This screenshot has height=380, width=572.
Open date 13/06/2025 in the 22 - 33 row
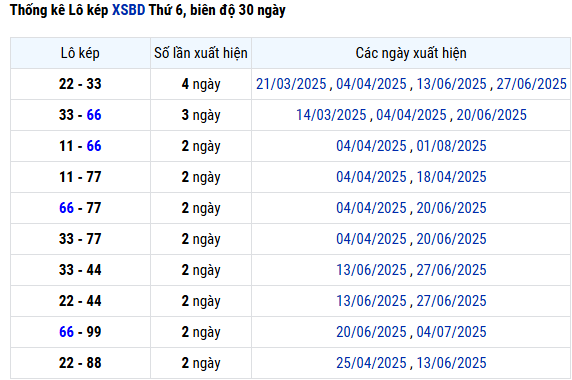tap(451, 84)
